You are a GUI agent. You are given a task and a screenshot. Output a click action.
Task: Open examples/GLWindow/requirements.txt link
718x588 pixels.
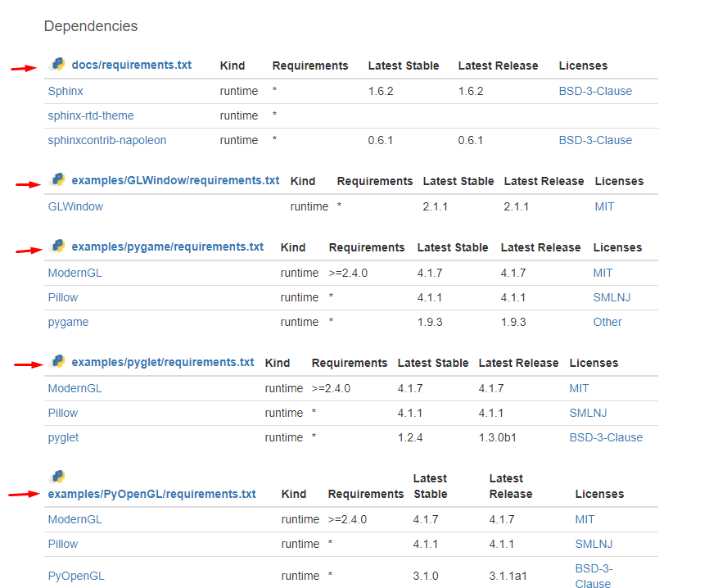pos(175,180)
